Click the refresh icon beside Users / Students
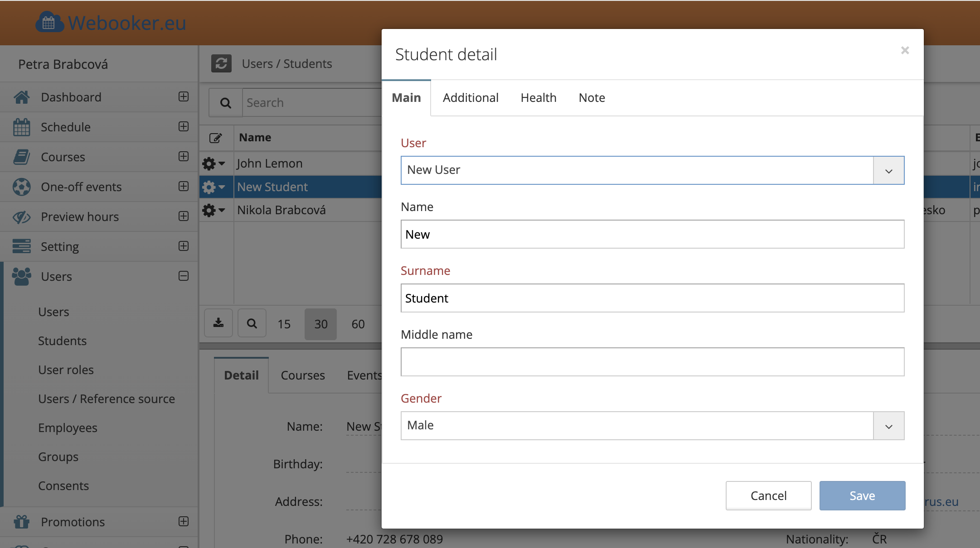 pos(221,64)
